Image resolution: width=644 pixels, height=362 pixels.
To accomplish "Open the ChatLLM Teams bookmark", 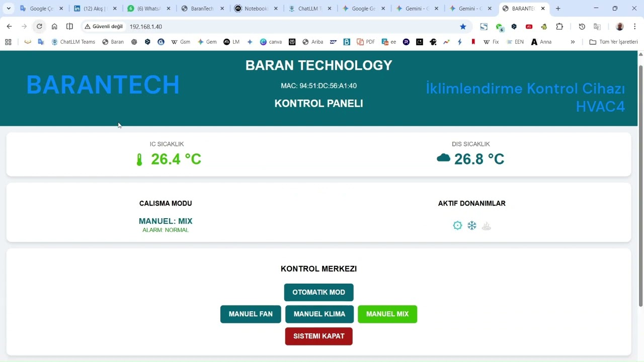I will pos(73,42).
